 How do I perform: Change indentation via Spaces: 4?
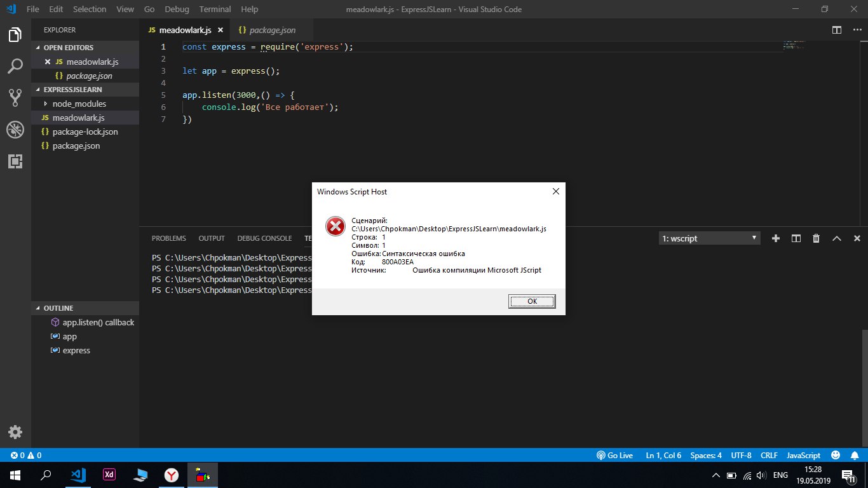706,456
